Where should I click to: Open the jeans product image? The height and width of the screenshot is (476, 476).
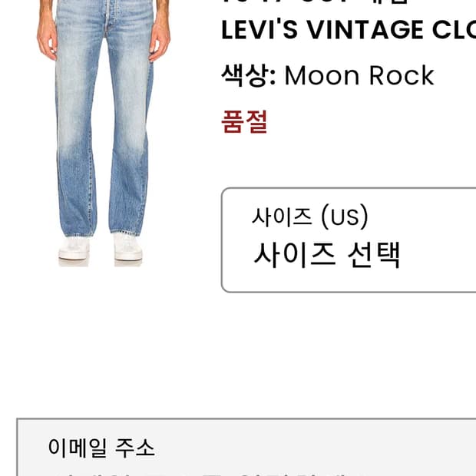click(x=103, y=134)
